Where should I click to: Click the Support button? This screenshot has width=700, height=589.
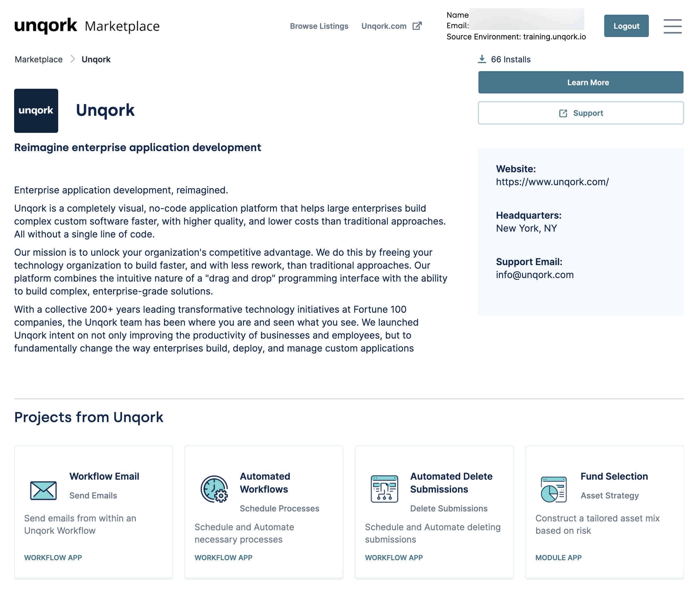580,113
